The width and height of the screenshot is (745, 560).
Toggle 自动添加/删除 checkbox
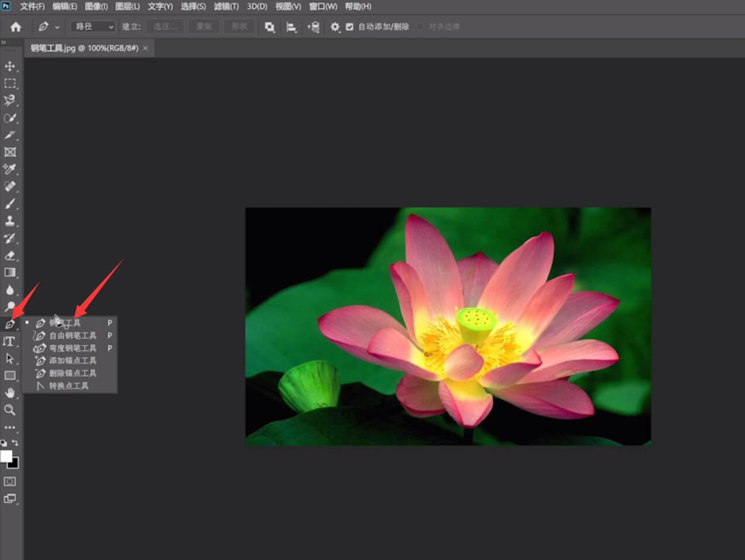[x=349, y=27]
